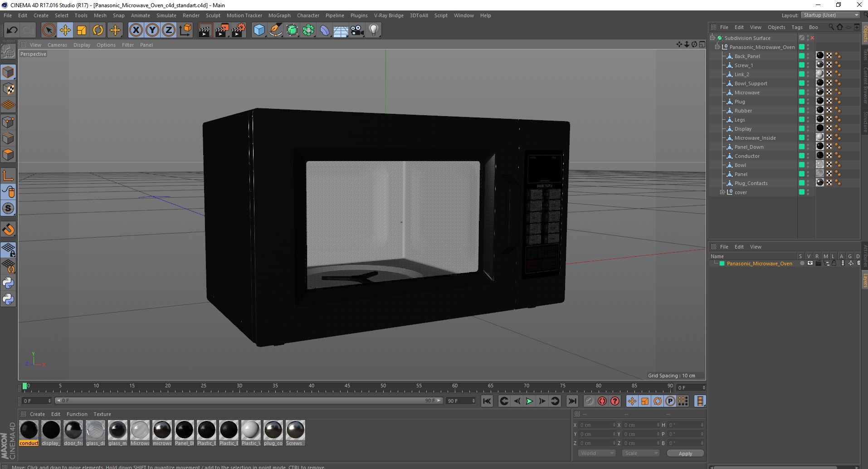Open the Spline Pen tool

click(275, 30)
